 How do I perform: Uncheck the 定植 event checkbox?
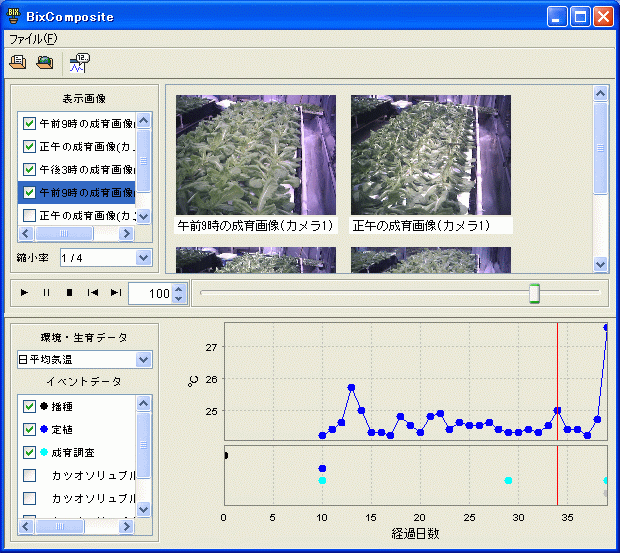[29, 429]
